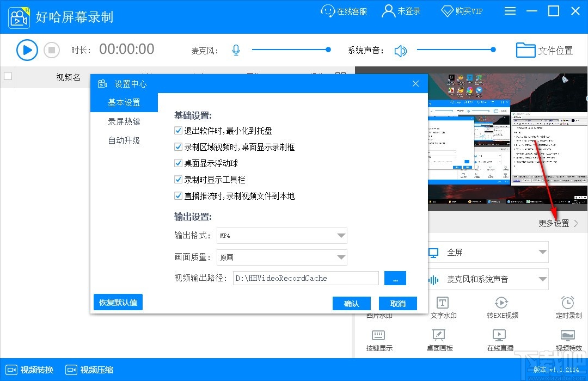Click the microphone icon next to 麦克风
The height and width of the screenshot is (381, 588).
(236, 50)
